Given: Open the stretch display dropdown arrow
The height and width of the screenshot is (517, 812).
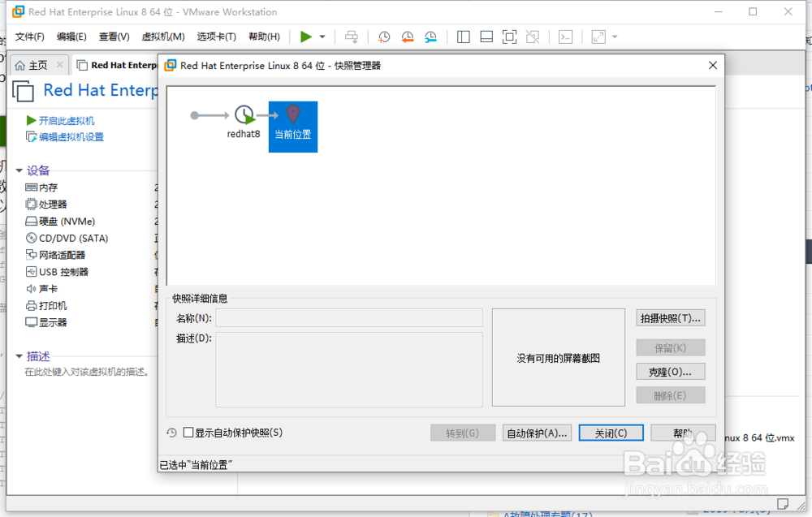Looking at the screenshot, I should tap(615, 37).
